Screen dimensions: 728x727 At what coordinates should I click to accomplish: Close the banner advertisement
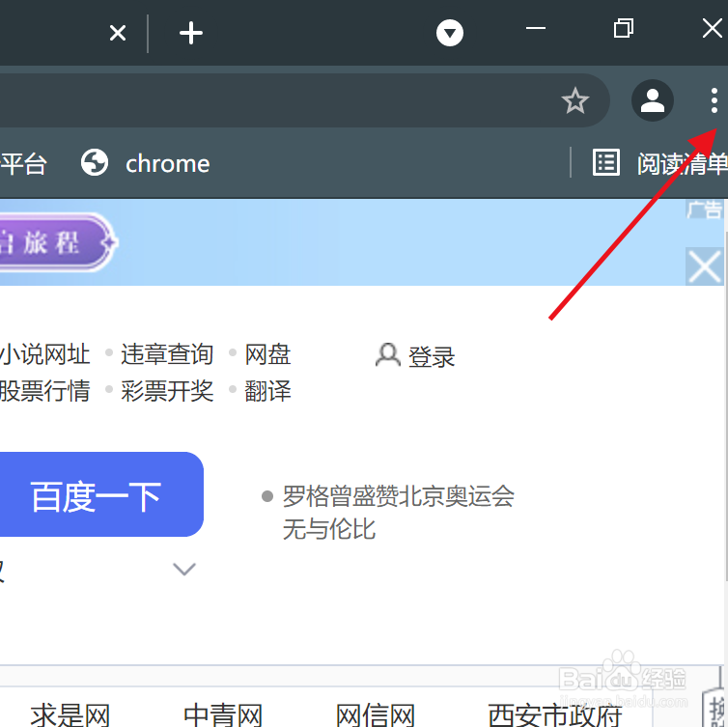(x=704, y=266)
